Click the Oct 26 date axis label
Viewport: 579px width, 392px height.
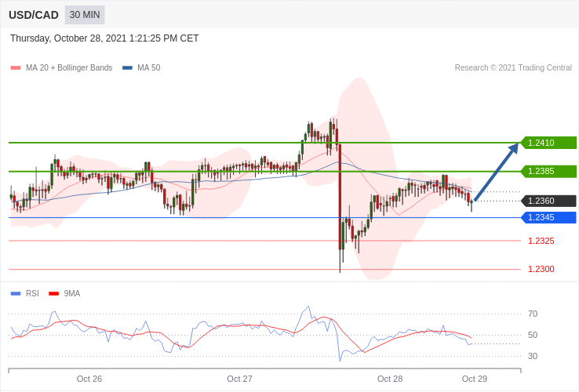(89, 379)
